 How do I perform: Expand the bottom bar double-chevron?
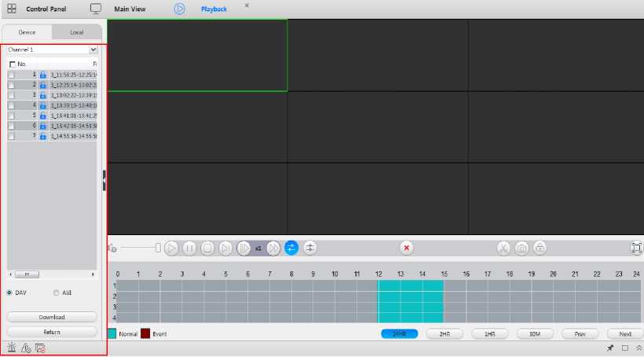point(639,347)
